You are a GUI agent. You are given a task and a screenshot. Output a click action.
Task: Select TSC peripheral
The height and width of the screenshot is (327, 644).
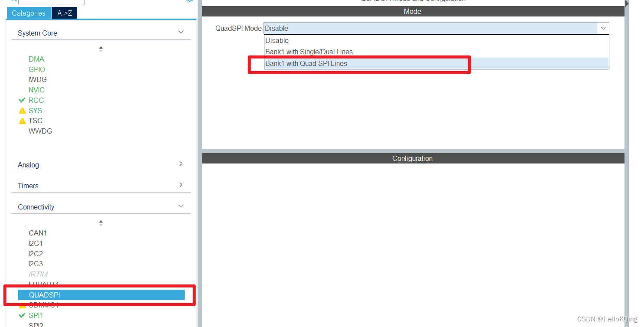(x=36, y=121)
